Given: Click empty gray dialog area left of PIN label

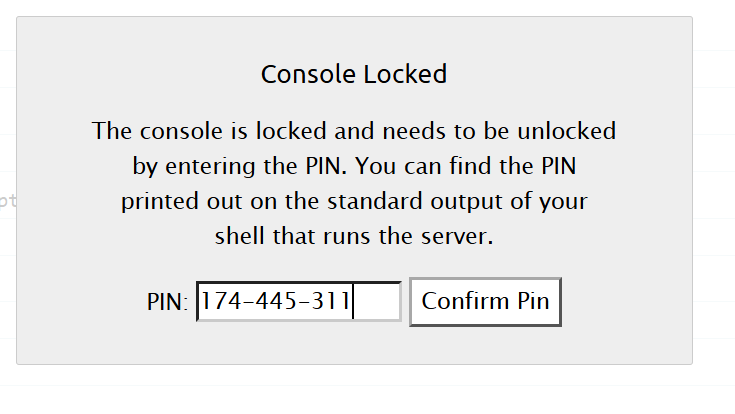Looking at the screenshot, I should tap(80, 301).
